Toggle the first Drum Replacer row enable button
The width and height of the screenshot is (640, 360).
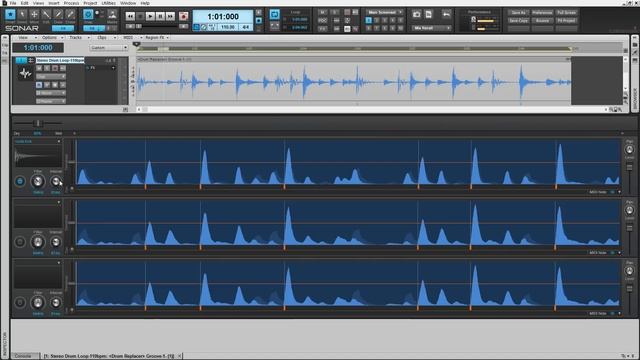click(20, 181)
